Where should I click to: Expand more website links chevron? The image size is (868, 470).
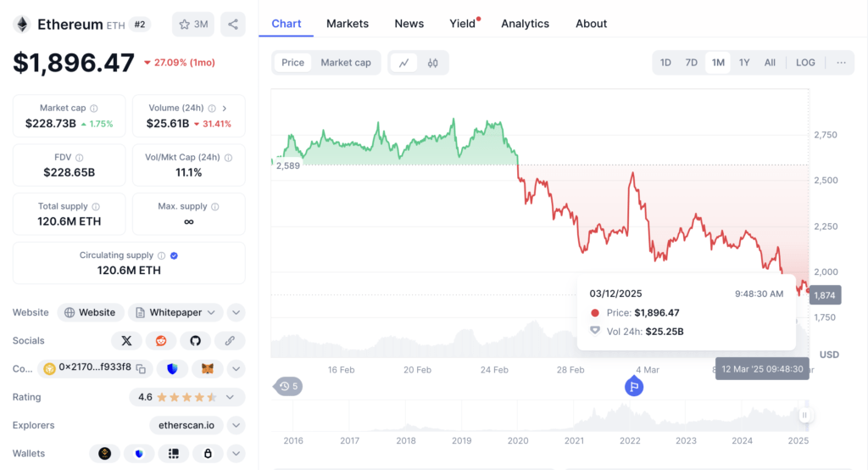[236, 312]
